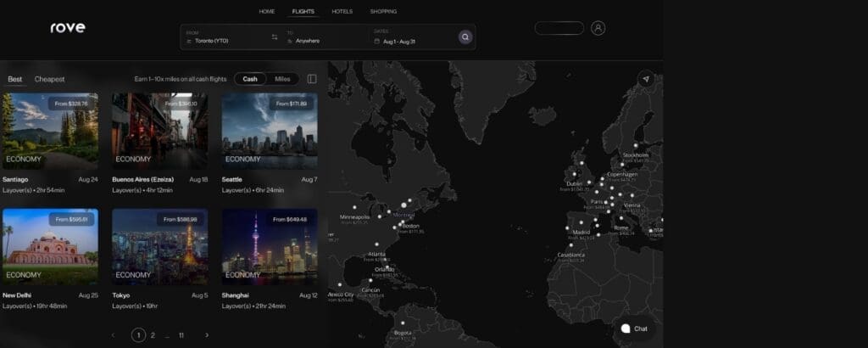Jump to results page 11

tap(181, 335)
